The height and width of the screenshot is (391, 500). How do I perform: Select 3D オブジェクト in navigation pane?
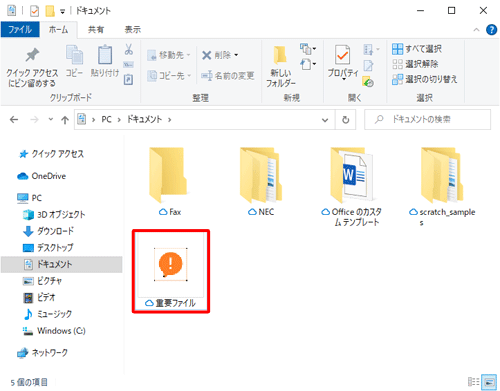(x=54, y=214)
